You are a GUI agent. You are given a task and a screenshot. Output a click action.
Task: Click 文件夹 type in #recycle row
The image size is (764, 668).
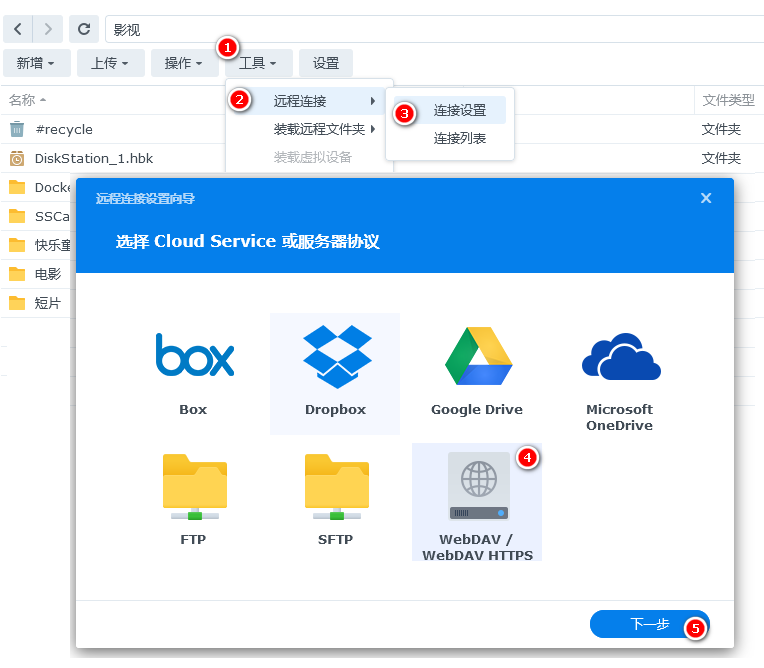point(721,129)
